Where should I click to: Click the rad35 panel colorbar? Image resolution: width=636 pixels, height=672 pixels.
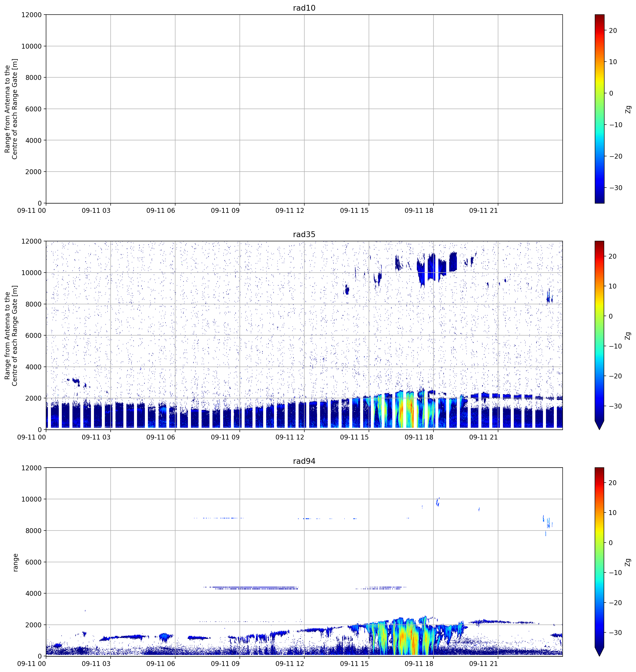point(599,336)
